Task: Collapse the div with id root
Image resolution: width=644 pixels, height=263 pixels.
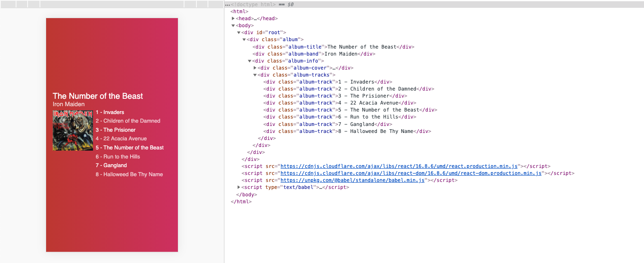Action: [238, 32]
